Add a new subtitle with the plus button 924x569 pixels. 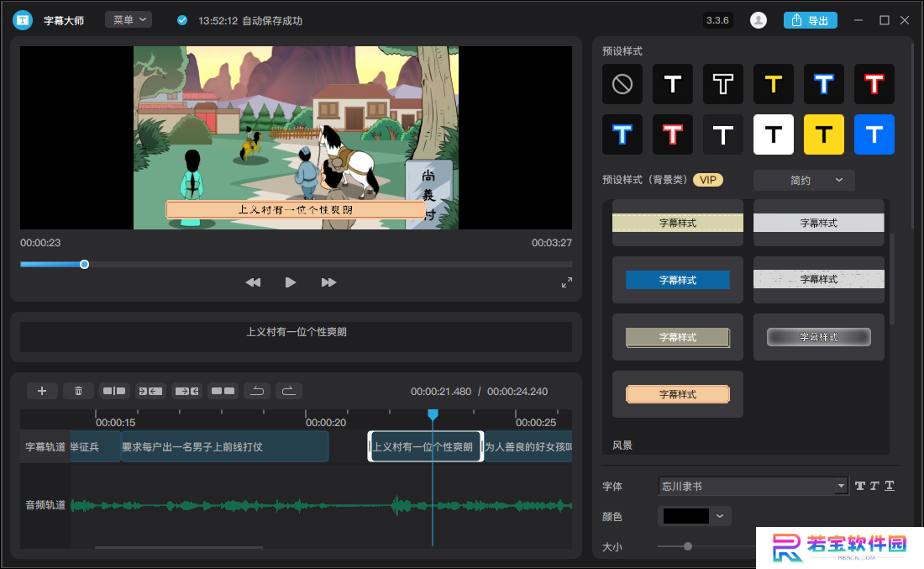click(42, 391)
